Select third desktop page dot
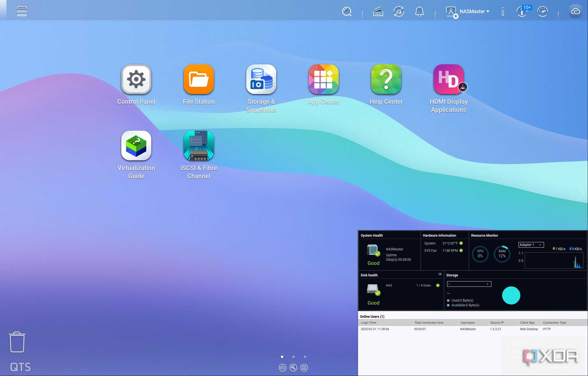 pos(305,357)
